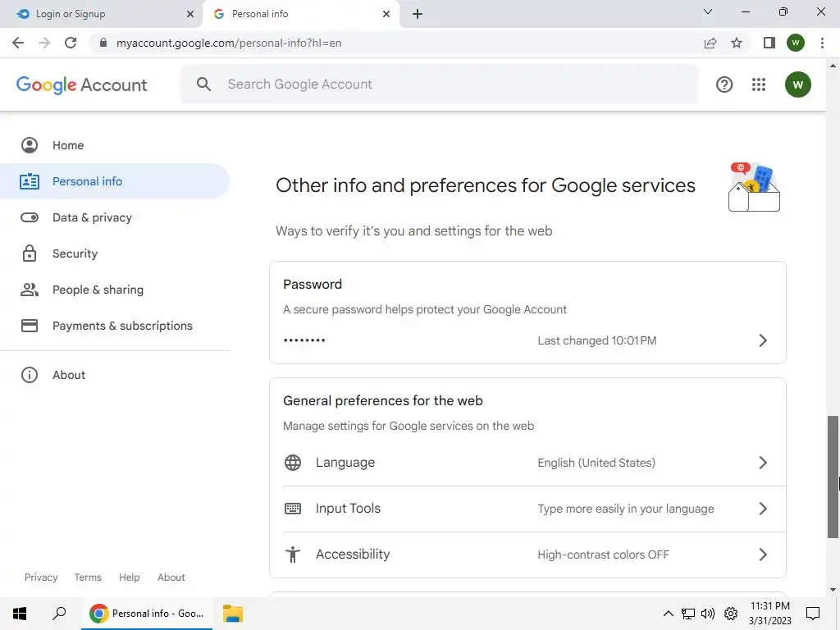840x630 pixels.
Task: Open the Google apps grid icon
Action: point(759,84)
